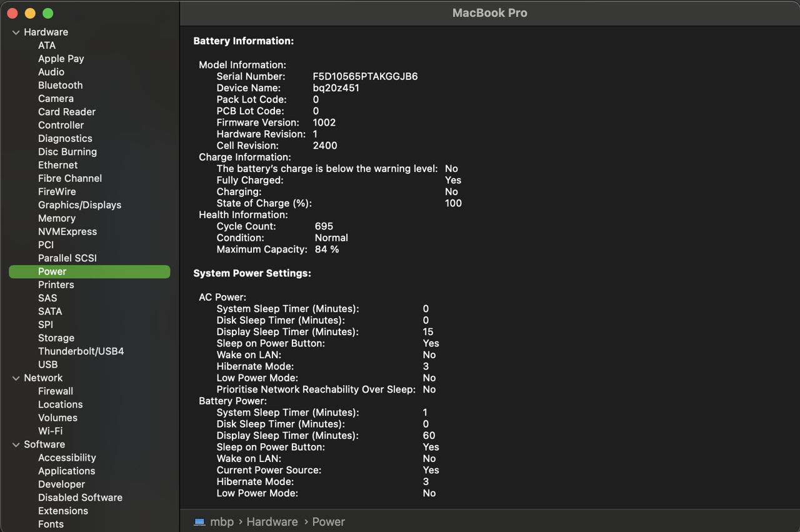Click the Cell Revision value 2400

click(x=325, y=146)
